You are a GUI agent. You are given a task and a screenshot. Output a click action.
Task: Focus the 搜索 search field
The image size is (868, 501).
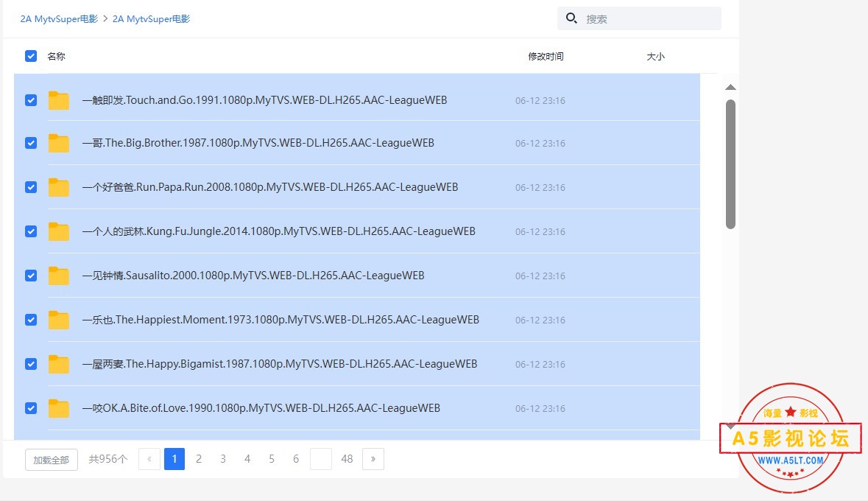[x=639, y=18]
